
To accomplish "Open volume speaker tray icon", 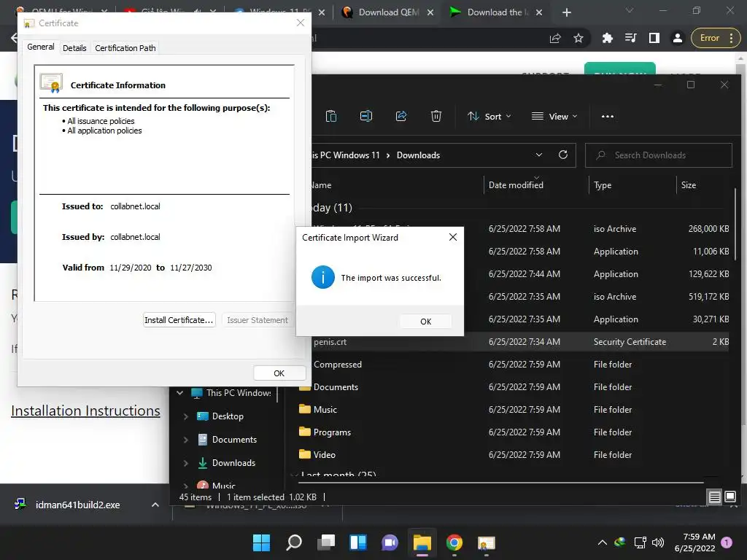I will coord(658,542).
